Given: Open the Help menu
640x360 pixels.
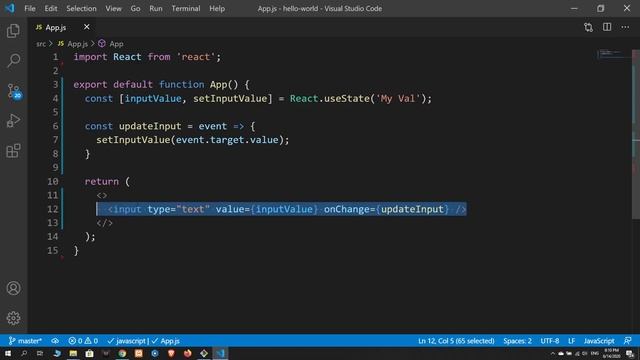Looking at the screenshot, I should pyautogui.click(x=217, y=8).
